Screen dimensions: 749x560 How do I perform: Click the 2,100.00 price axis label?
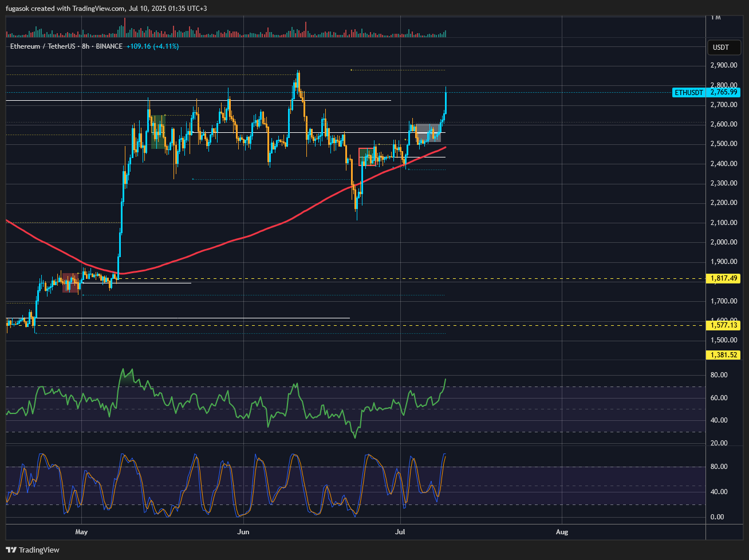tap(723, 223)
